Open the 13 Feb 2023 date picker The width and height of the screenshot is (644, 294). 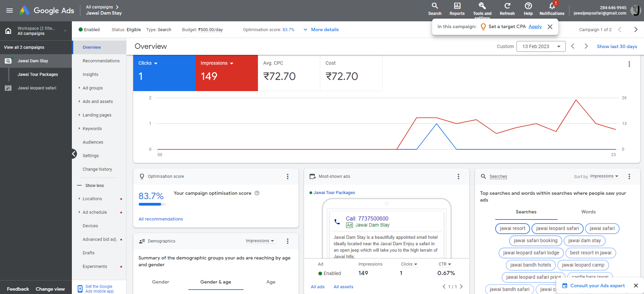click(541, 46)
